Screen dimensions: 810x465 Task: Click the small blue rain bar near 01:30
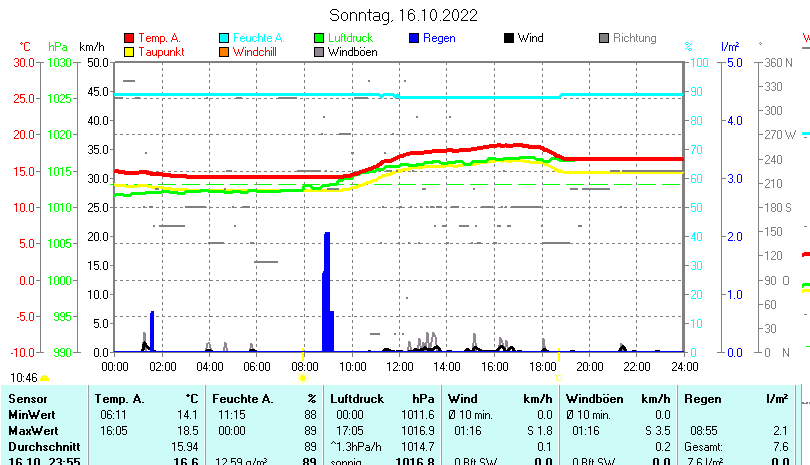(x=152, y=330)
